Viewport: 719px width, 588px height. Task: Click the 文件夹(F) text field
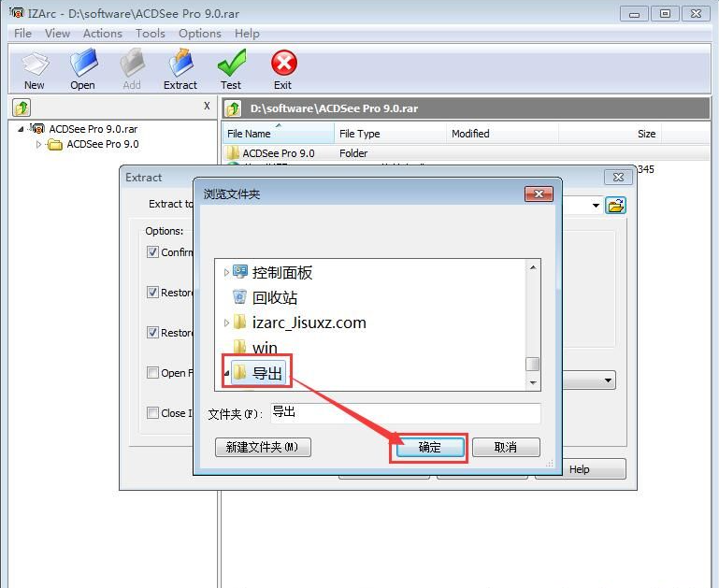tap(406, 413)
